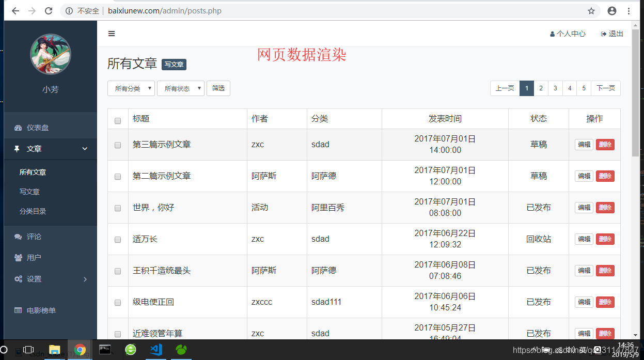Click the user avatar picture in the sidebar
This screenshot has height=360, width=644.
(51, 54)
